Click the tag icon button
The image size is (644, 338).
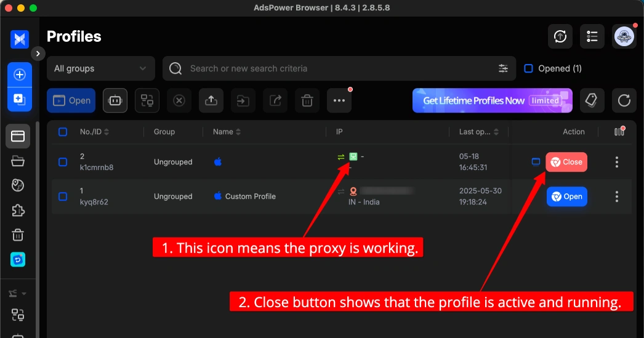click(592, 100)
